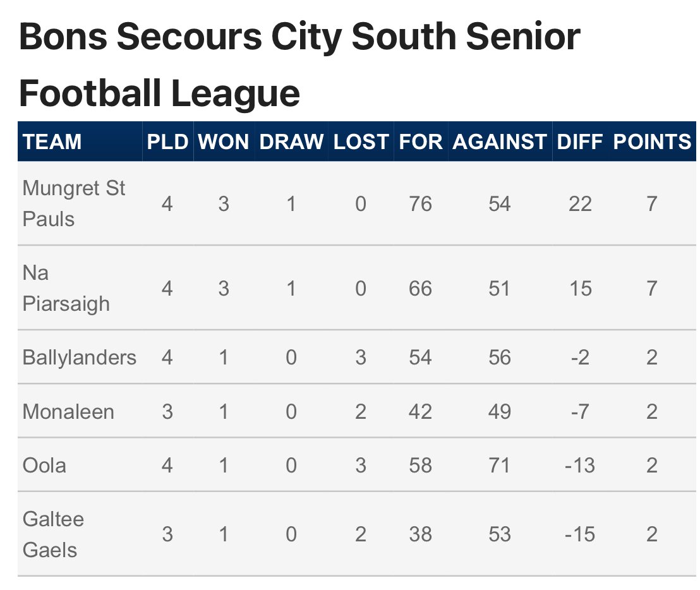The image size is (700, 590).
Task: Click the Bons Secours league title heading
Action: (x=299, y=64)
